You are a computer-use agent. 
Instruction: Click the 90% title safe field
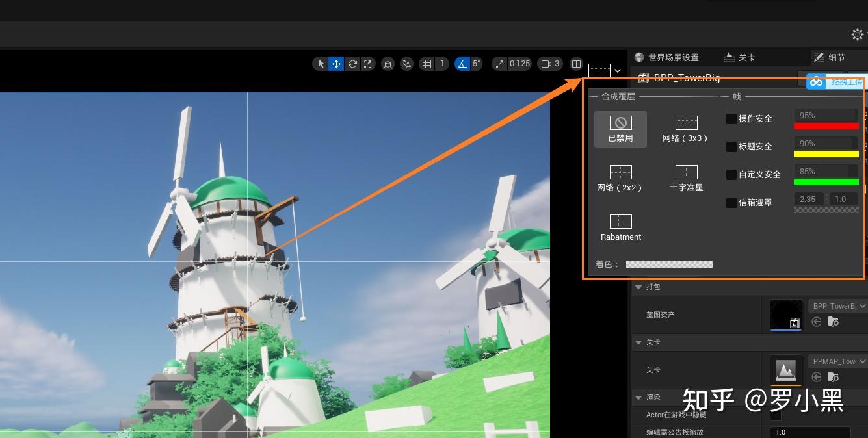coord(826,143)
